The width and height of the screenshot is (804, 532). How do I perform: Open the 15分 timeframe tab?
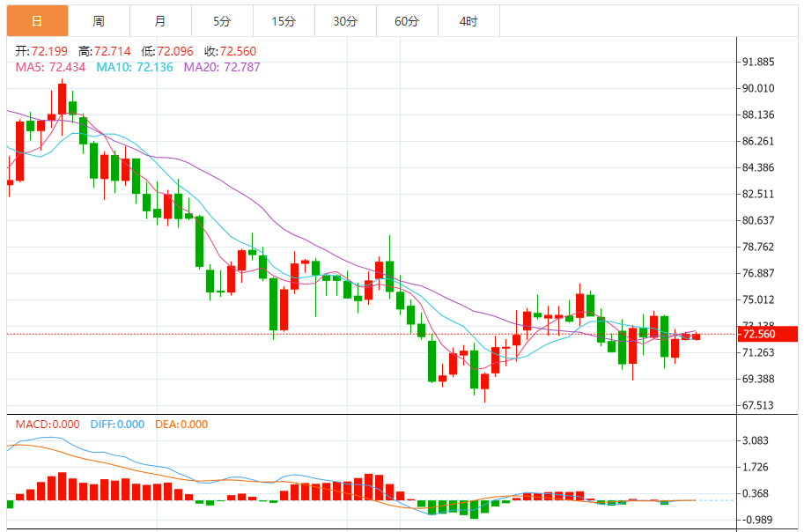(x=284, y=21)
